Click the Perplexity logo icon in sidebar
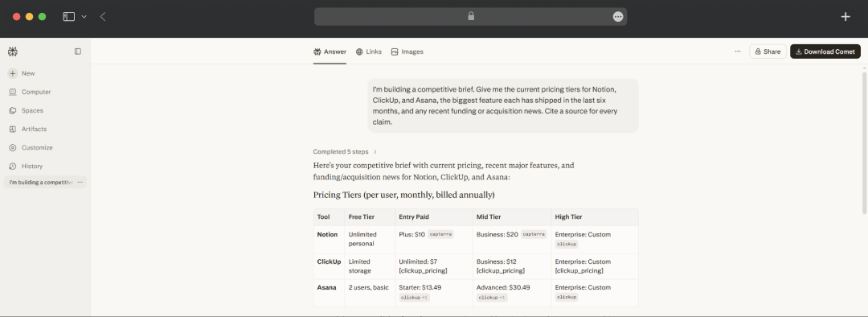 point(13,51)
